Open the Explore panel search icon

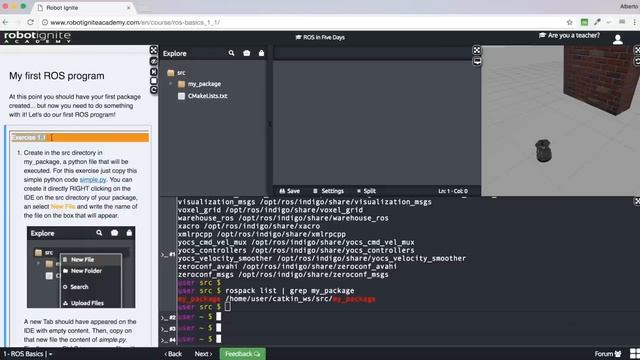coord(231,53)
